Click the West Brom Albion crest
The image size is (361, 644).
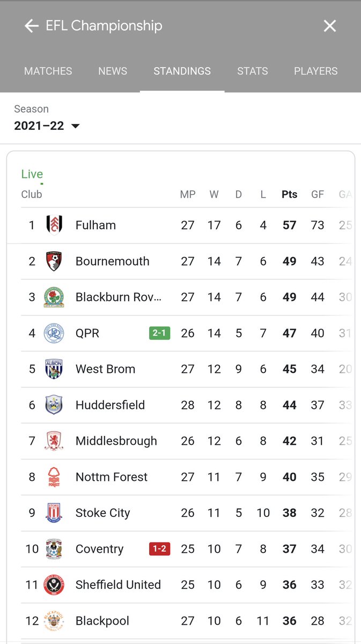(x=54, y=369)
